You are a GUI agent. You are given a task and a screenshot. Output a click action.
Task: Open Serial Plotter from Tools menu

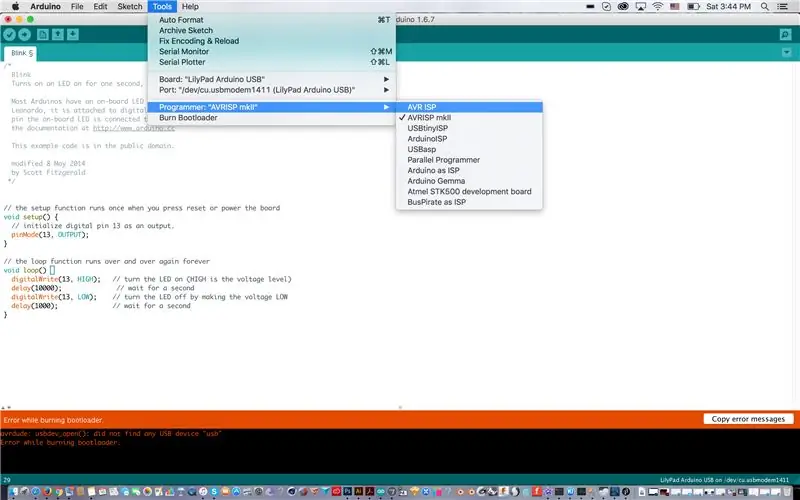point(271,62)
